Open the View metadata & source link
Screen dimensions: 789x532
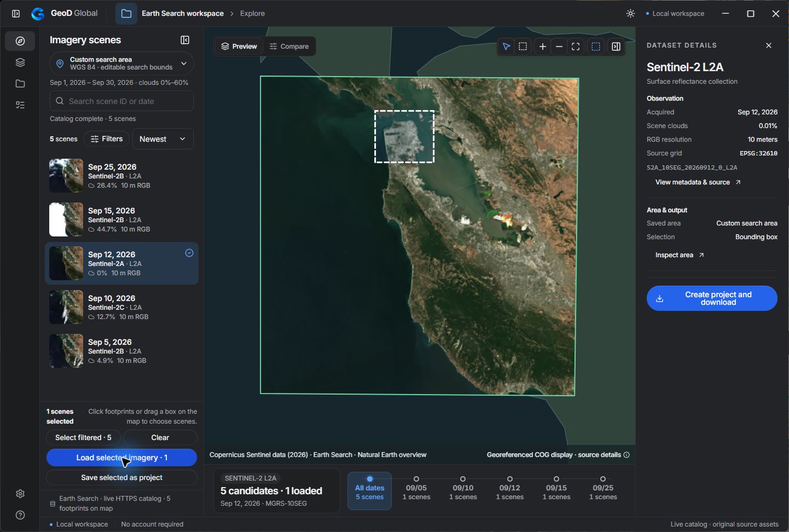click(698, 182)
